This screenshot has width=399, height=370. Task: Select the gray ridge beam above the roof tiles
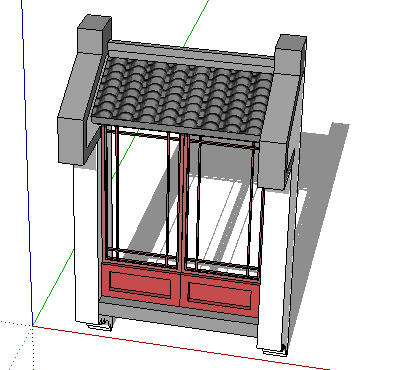(x=190, y=55)
